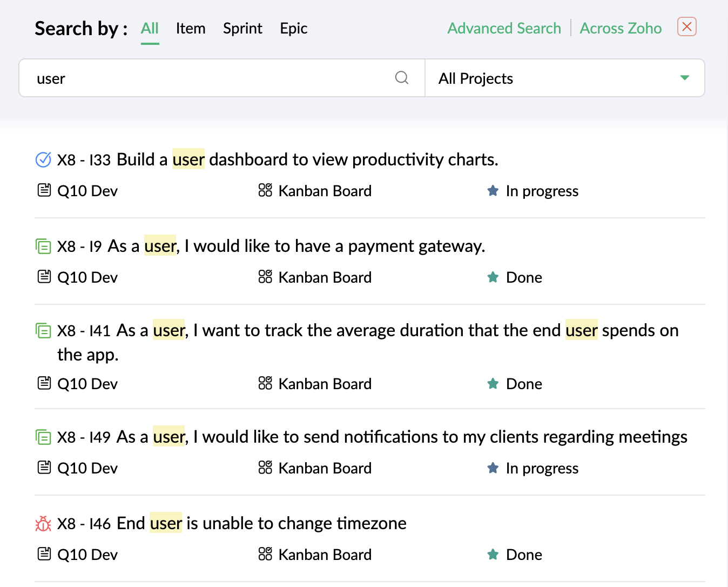Click the story icon for X8 - I9
Viewport: 728px width, 587px height.
pyautogui.click(x=43, y=246)
